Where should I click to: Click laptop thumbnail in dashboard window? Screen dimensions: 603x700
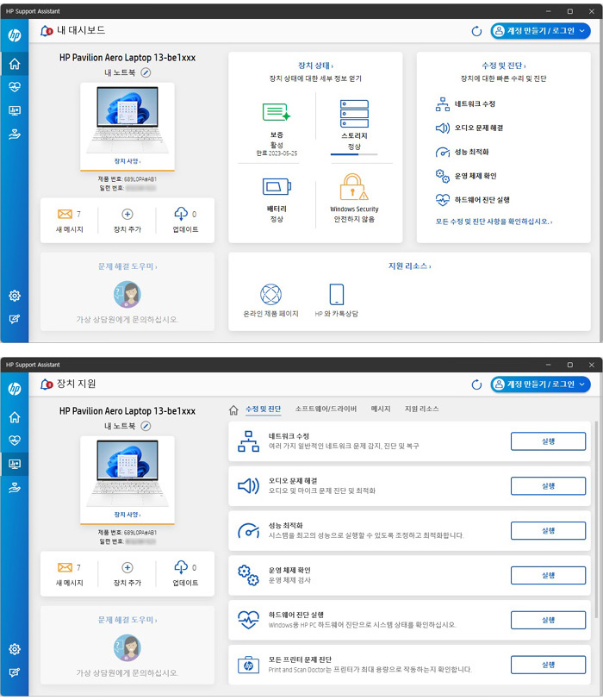click(127, 120)
